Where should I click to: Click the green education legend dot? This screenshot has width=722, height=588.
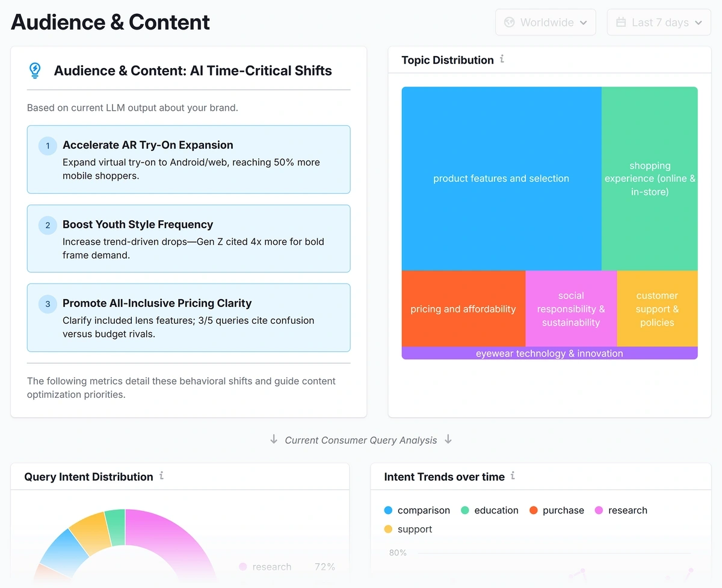[465, 510]
